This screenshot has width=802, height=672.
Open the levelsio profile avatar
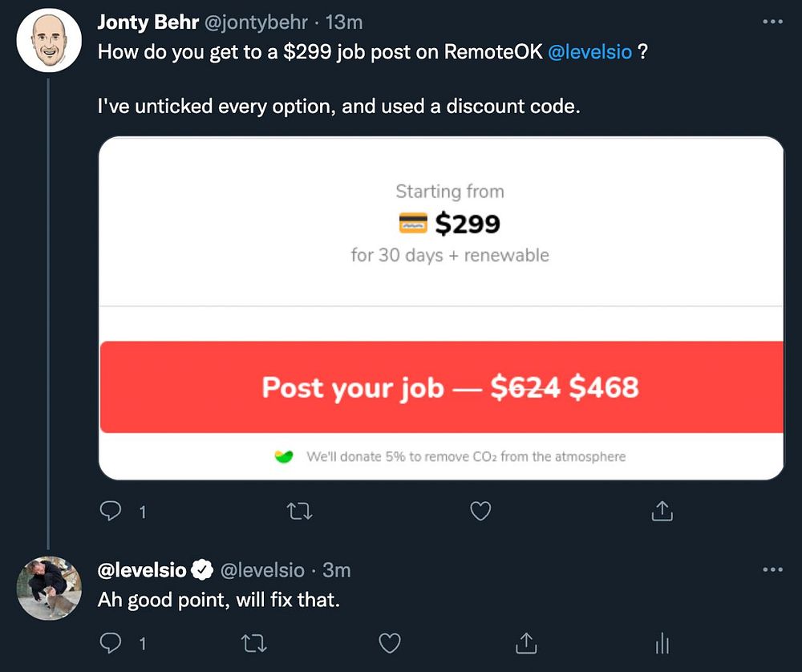[50, 589]
